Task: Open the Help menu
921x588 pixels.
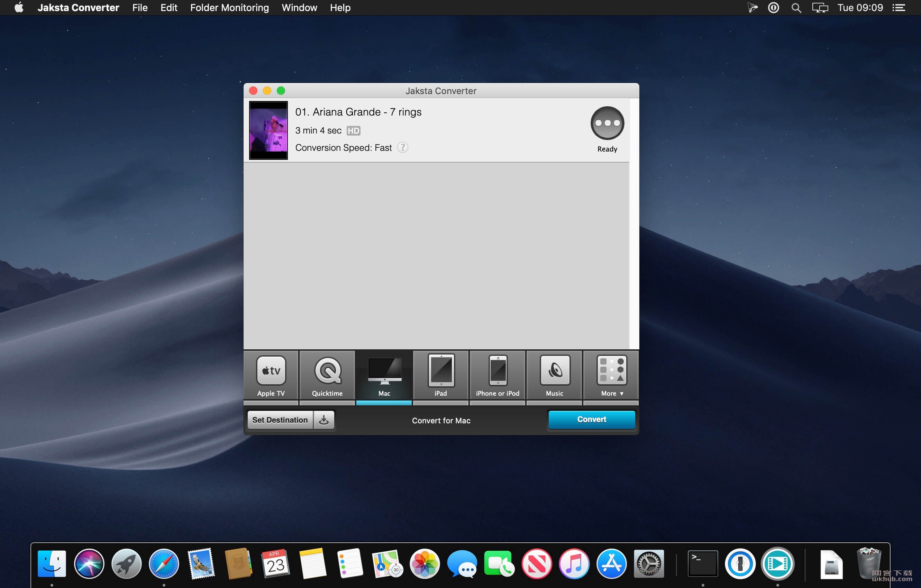Action: [x=340, y=8]
